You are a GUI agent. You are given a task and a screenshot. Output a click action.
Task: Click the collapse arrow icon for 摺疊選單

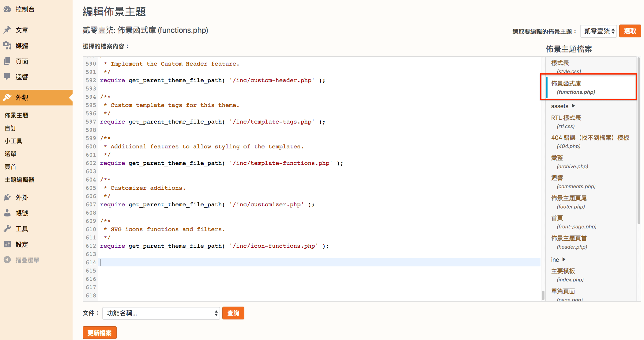7,260
